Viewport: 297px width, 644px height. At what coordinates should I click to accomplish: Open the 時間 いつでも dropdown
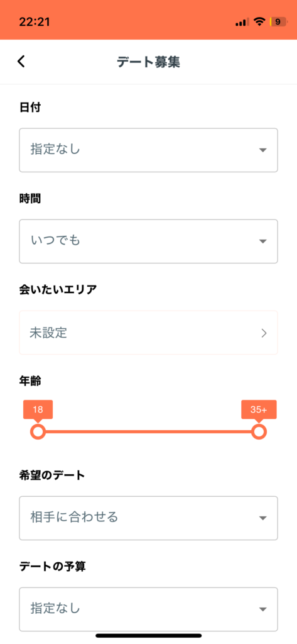coord(148,241)
